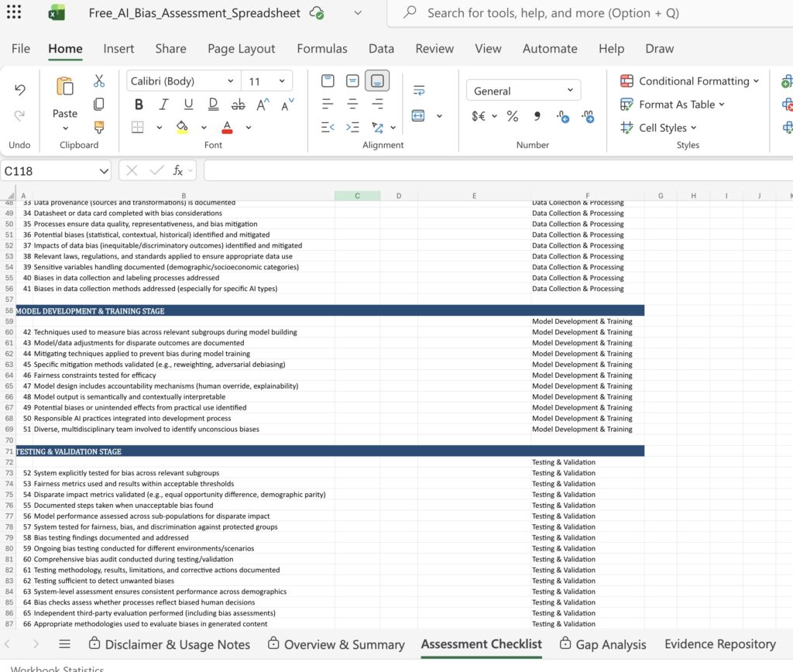Increase font size with Grow Font icon
The width and height of the screenshot is (793, 672).
click(x=262, y=104)
